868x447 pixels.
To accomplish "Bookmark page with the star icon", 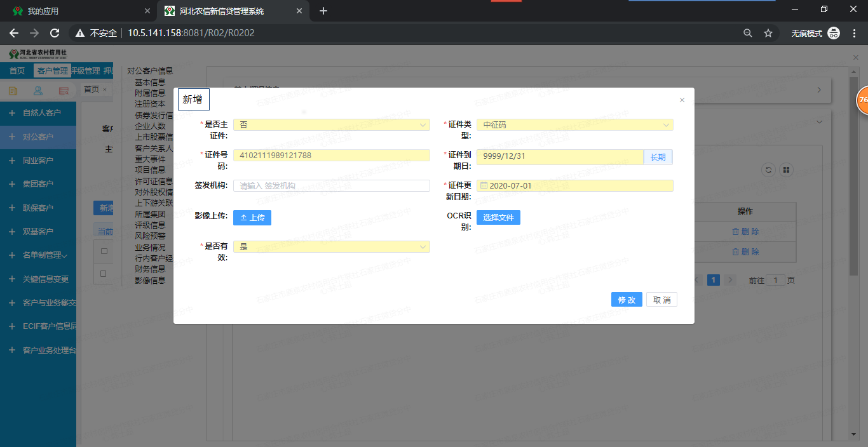I will 768,33.
